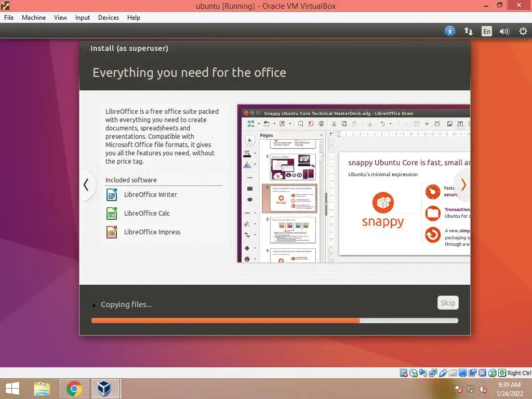Open the Windows Start menu

(x=12, y=389)
